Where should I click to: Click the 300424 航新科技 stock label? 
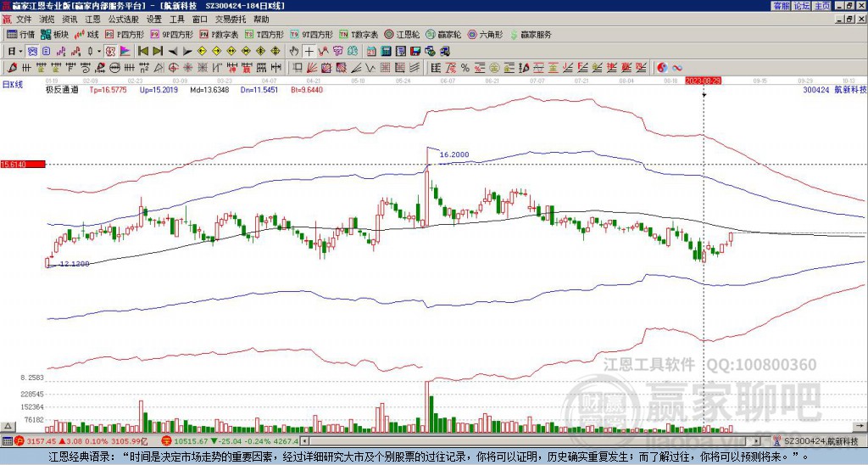(x=834, y=90)
